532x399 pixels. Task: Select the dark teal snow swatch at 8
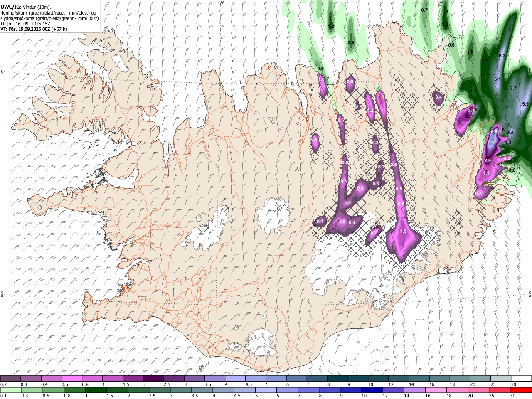click(x=337, y=379)
